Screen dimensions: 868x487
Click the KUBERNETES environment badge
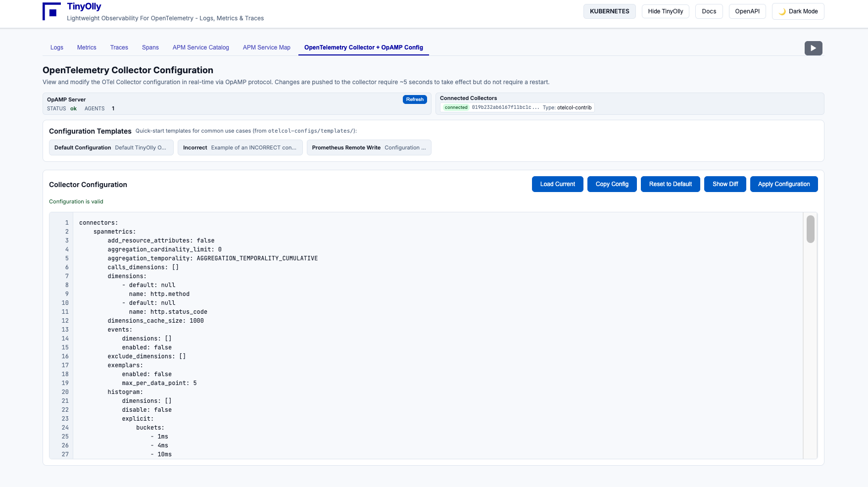pos(609,11)
